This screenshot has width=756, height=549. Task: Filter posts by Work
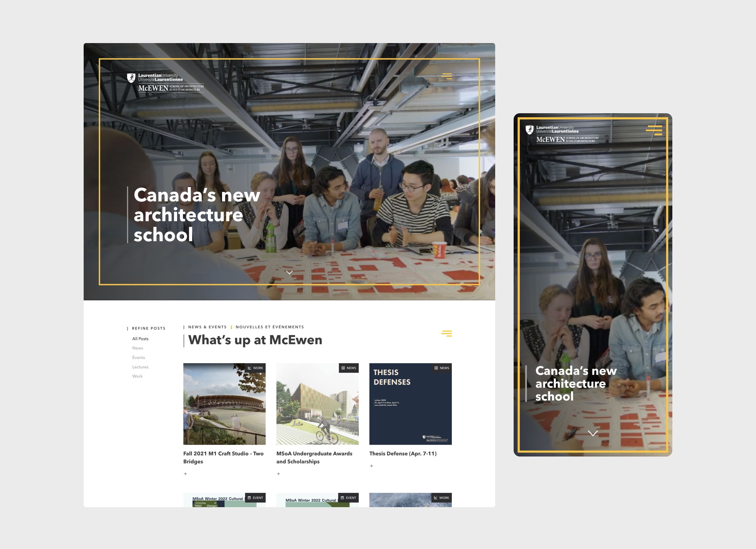point(137,376)
